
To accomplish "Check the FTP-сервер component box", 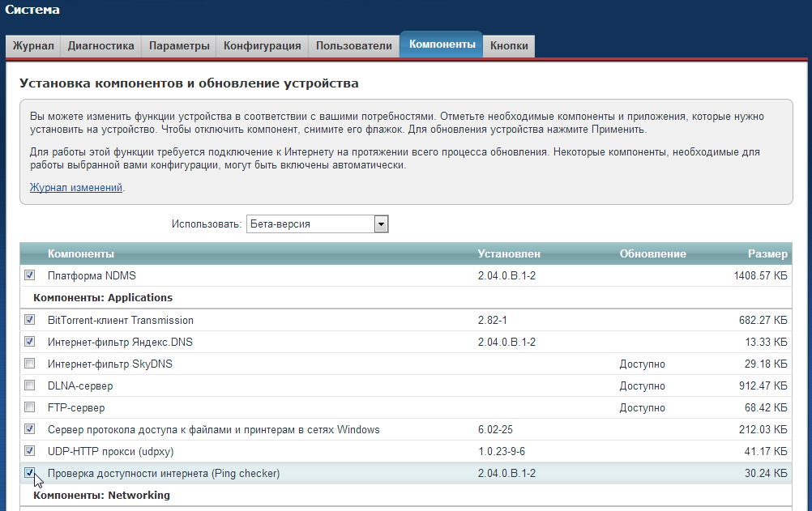I will tap(30, 407).
